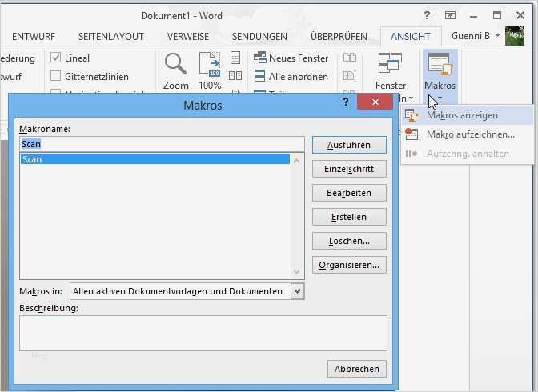Switch to the ÜBERPRÜFEN tab
538x392 pixels.
point(339,36)
